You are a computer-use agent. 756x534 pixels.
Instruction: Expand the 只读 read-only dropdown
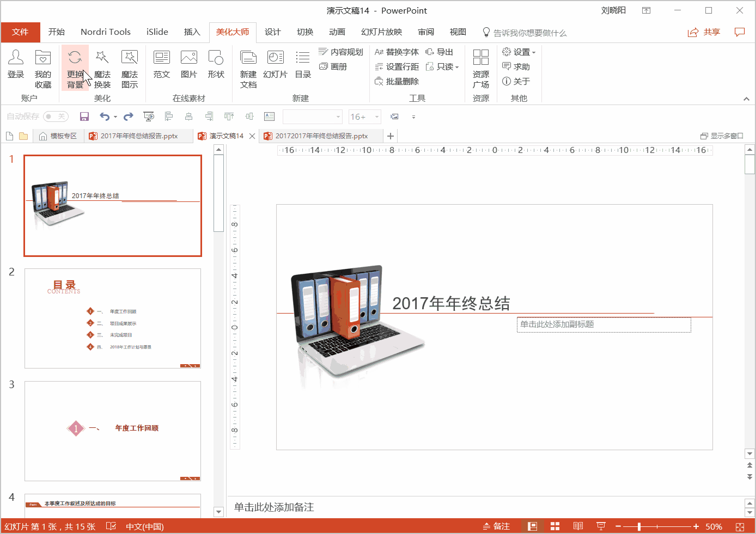click(x=442, y=67)
